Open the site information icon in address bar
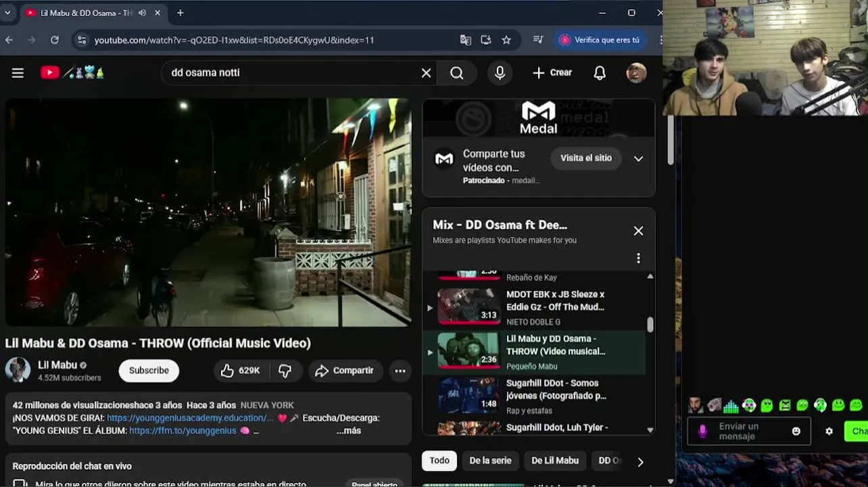The width and height of the screenshot is (868, 487). [x=82, y=40]
